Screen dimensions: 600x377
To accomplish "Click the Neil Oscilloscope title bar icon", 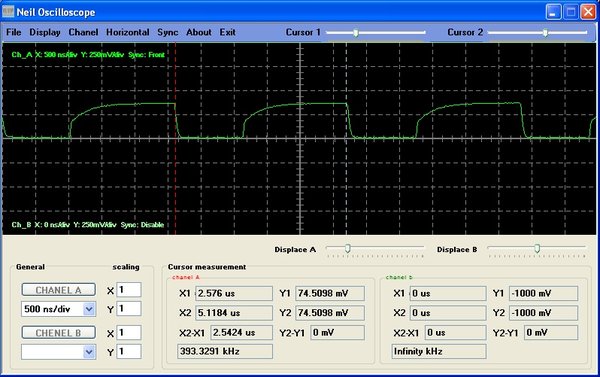I will pos(8,12).
